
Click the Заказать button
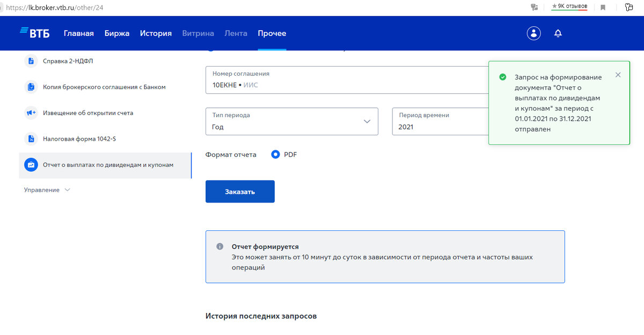coord(240,192)
